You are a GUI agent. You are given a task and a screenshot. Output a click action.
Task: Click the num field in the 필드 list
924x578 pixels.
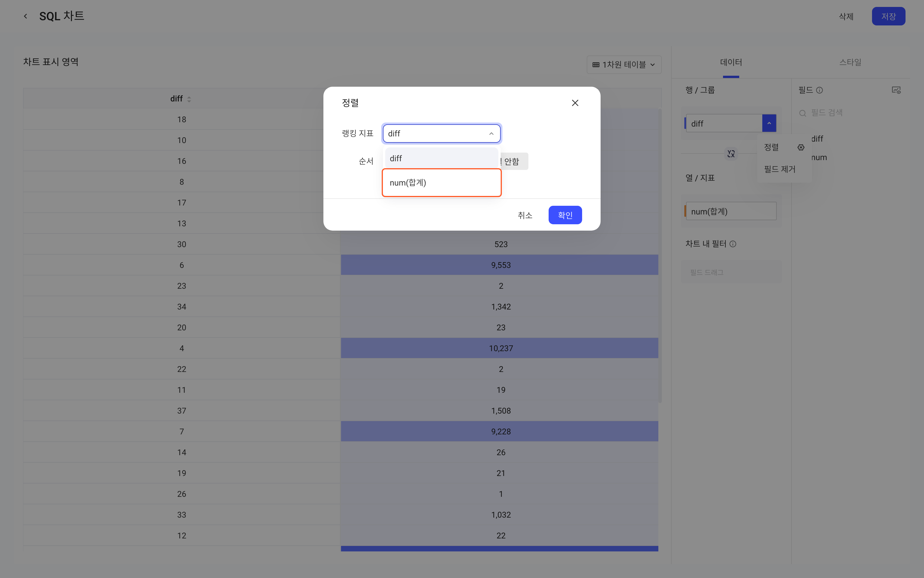[x=819, y=158]
